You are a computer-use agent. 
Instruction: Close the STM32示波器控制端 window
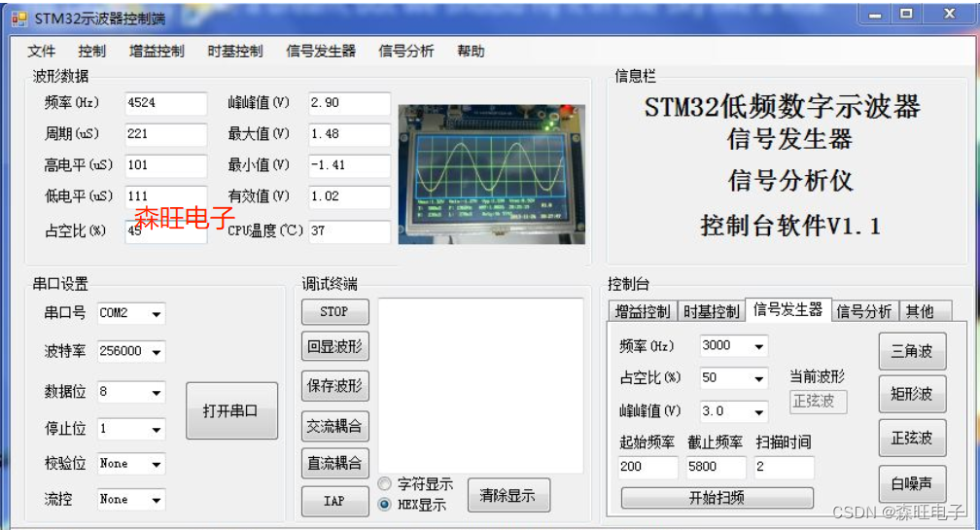click(949, 14)
